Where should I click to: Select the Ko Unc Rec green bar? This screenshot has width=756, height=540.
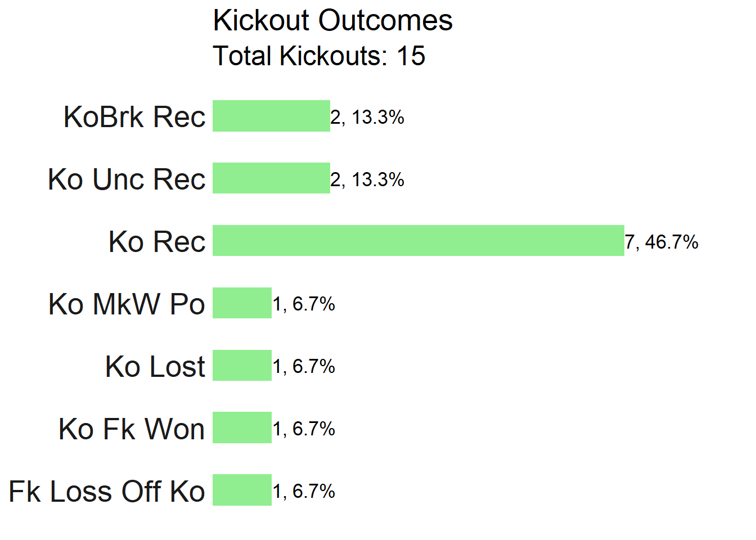(271, 178)
